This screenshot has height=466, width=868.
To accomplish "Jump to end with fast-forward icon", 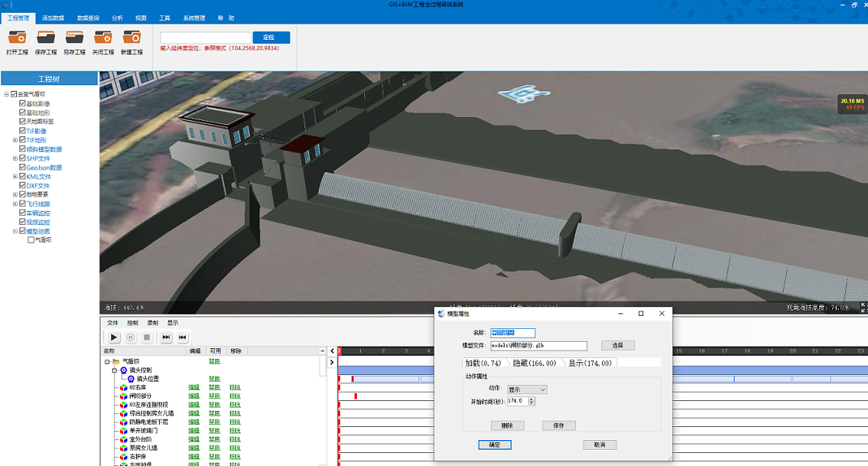I will [166, 337].
